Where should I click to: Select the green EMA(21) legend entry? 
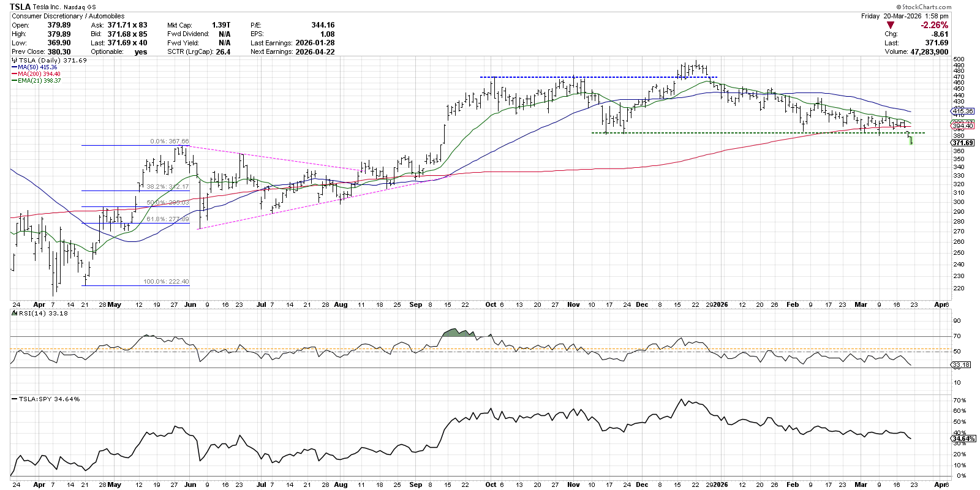pyautogui.click(x=39, y=81)
